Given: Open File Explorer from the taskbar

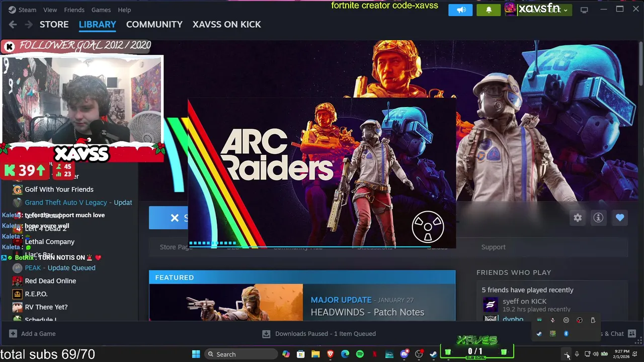Looking at the screenshot, I should coord(315,354).
